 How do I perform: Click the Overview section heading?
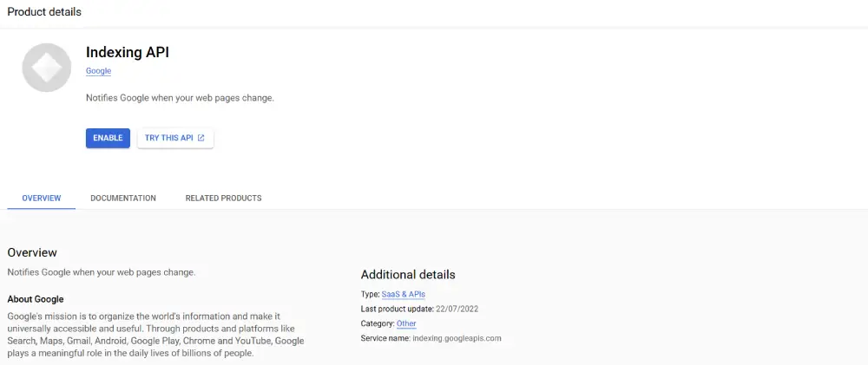click(x=32, y=253)
